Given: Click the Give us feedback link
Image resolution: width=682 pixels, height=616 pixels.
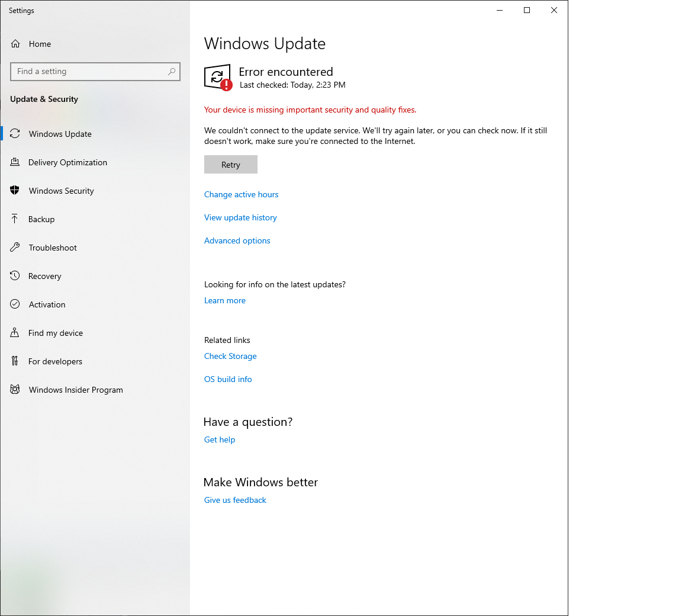Looking at the screenshot, I should tap(235, 500).
